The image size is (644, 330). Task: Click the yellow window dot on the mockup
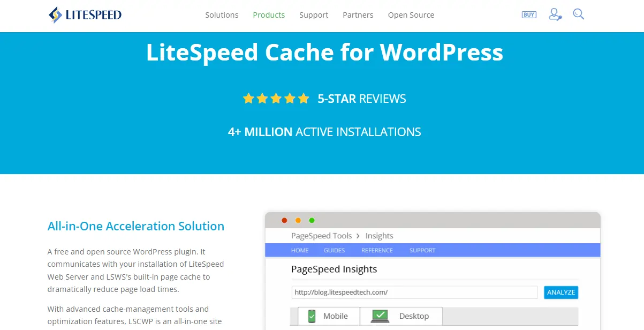pos(298,220)
